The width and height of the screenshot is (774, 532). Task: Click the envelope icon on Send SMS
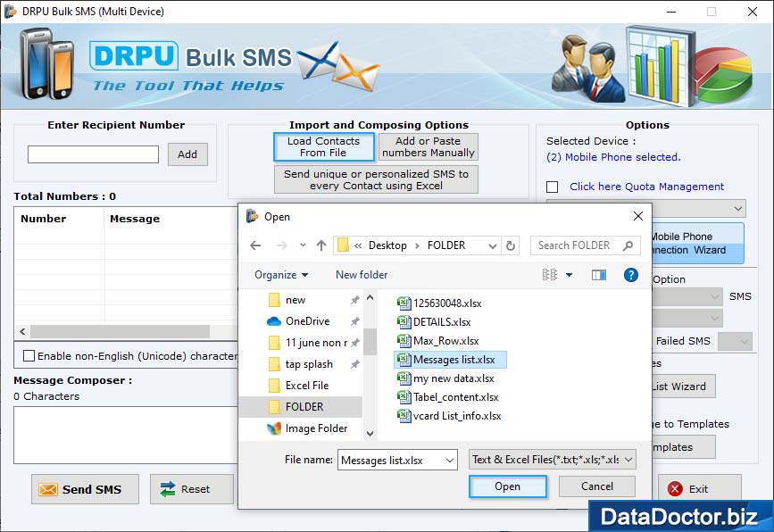pyautogui.click(x=48, y=489)
